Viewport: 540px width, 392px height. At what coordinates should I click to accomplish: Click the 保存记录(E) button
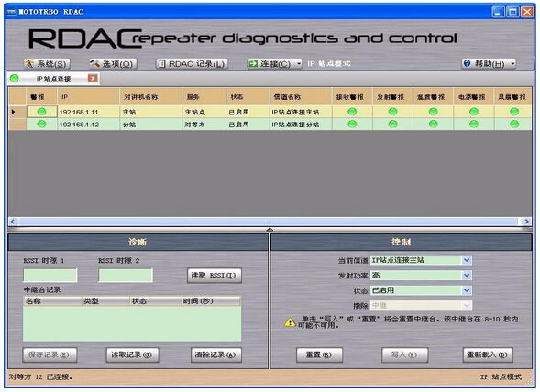pos(50,354)
